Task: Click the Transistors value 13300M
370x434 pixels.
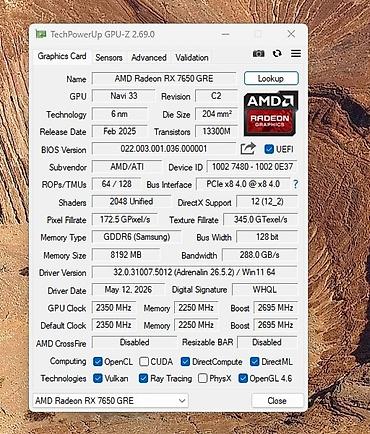Action: (x=216, y=131)
